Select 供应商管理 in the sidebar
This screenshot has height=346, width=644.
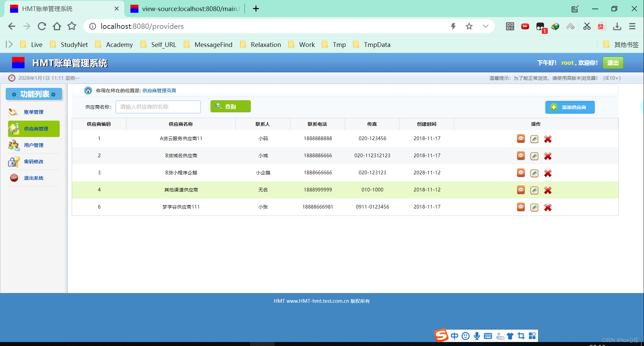click(34, 129)
